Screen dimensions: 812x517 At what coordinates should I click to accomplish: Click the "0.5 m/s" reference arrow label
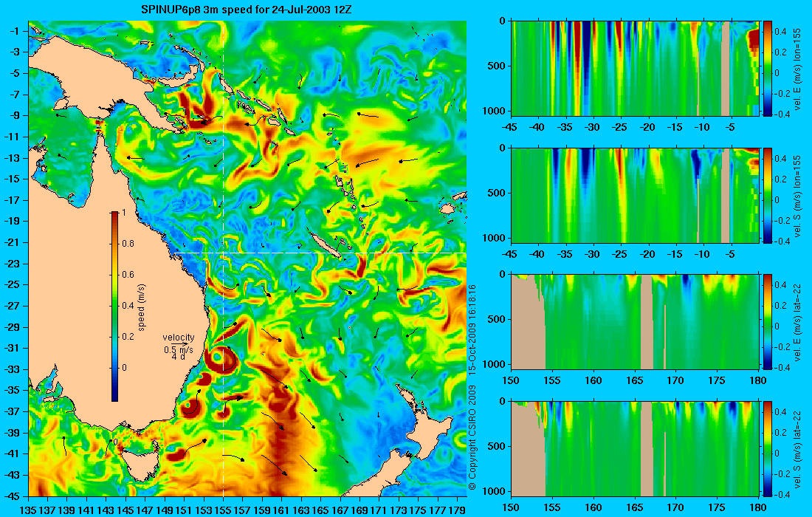178,349
